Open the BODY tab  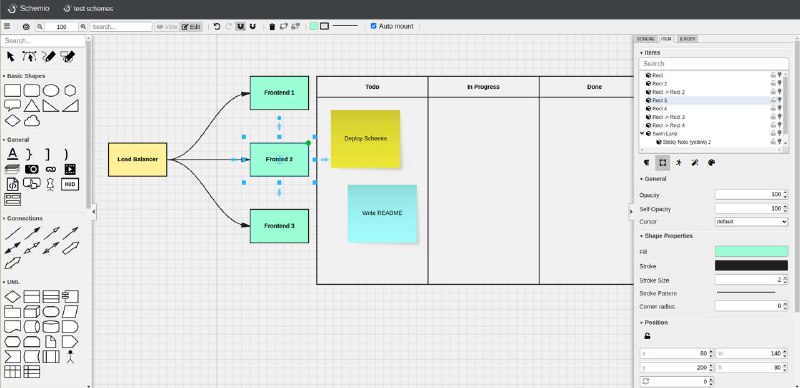[x=687, y=39]
